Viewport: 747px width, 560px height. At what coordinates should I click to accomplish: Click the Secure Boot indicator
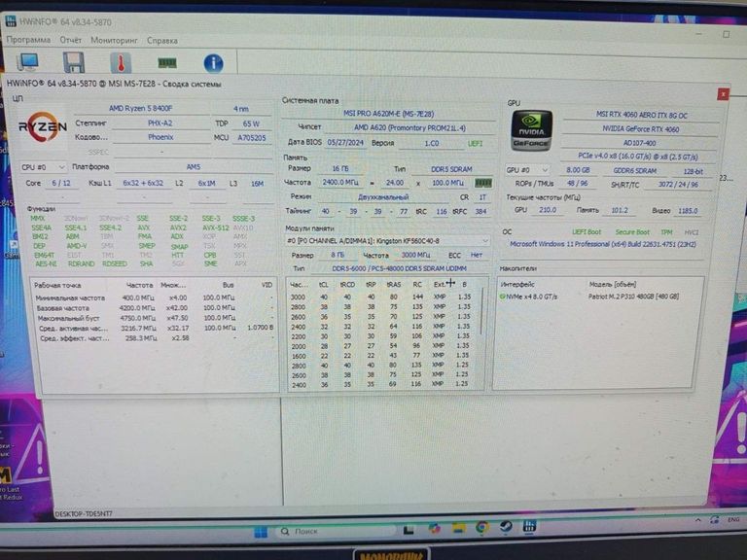pos(632,232)
